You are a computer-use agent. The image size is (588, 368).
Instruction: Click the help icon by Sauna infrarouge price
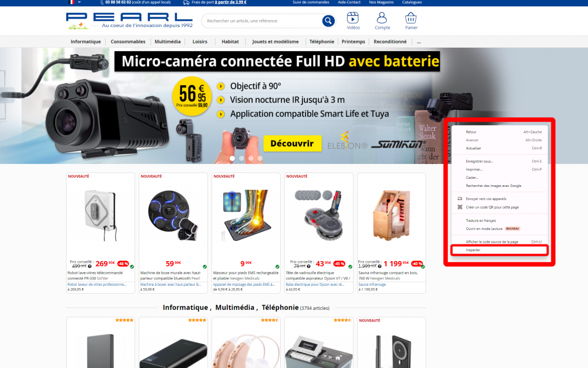pyautogui.click(x=380, y=266)
